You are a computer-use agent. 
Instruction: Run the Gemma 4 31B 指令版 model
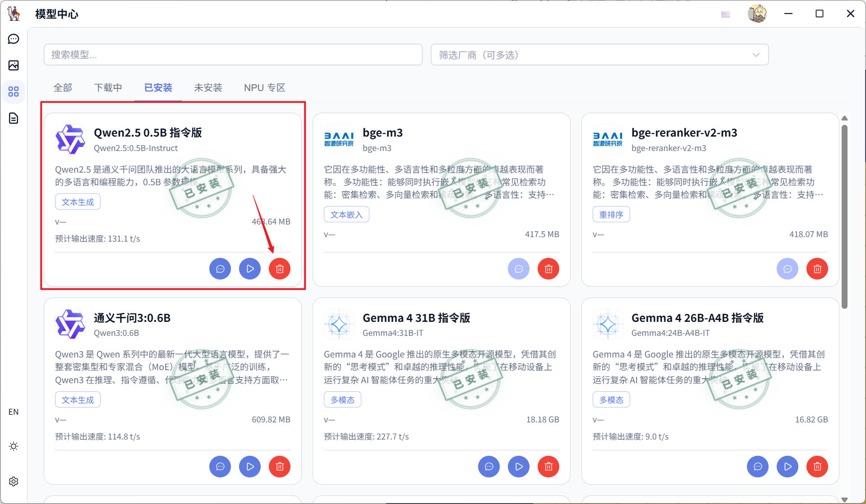coord(519,466)
